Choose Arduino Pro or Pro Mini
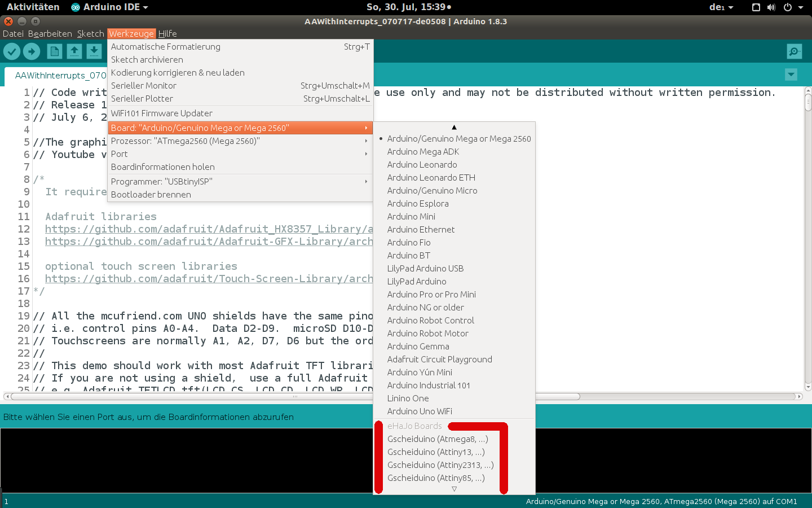The image size is (812, 508). coord(454,295)
